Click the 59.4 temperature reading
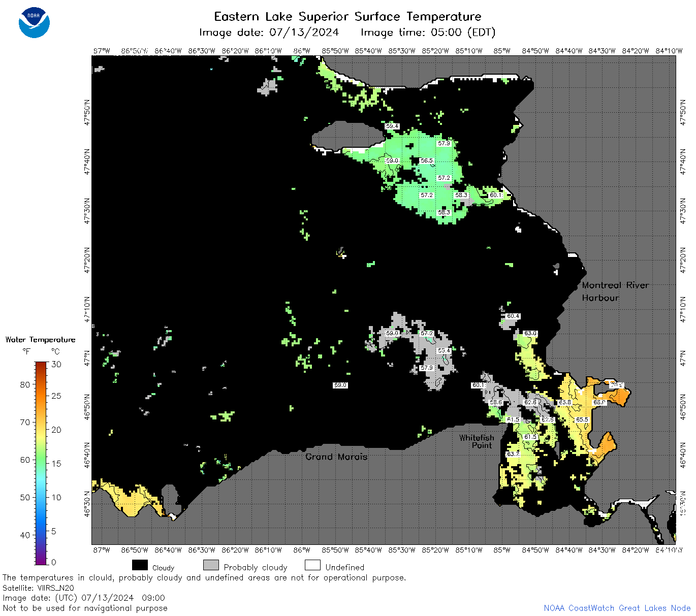The width and height of the screenshot is (696, 616). [392, 126]
